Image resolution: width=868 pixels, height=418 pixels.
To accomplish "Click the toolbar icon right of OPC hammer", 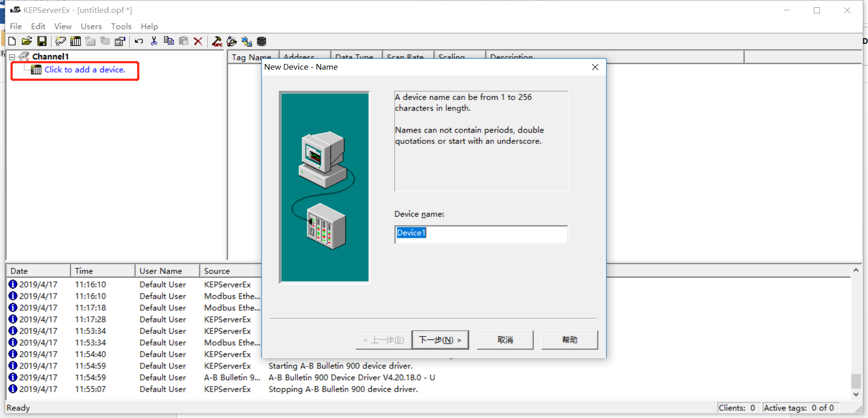I will tap(232, 41).
